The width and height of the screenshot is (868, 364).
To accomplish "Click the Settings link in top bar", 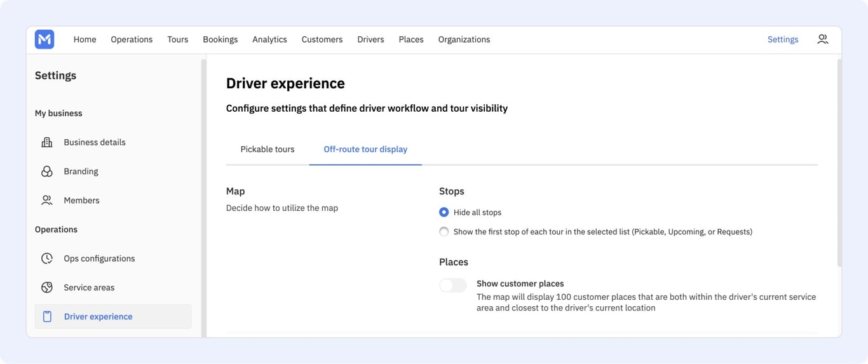I will 783,39.
